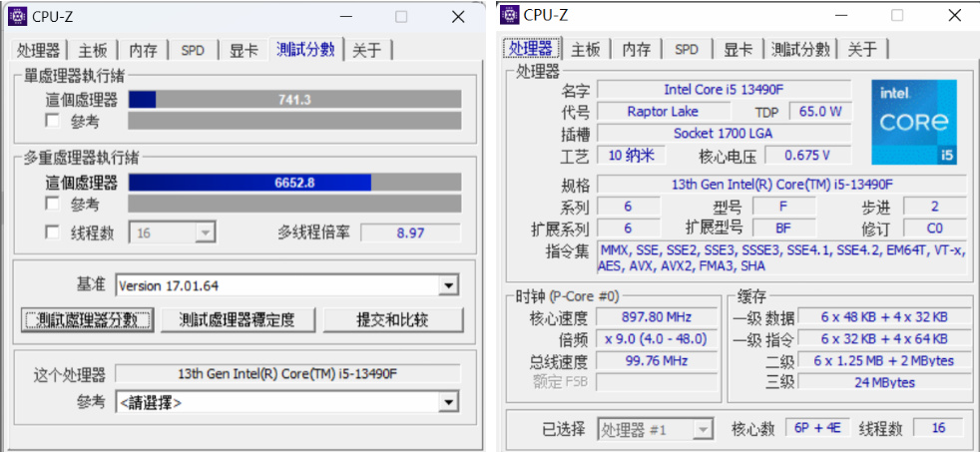
Task: Open 关于 tab in left window
Action: [x=367, y=51]
